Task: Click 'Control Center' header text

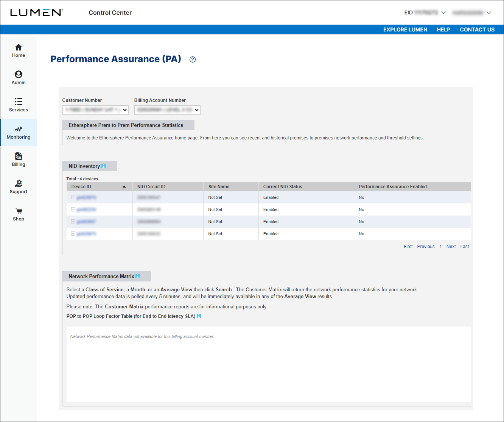Action: pyautogui.click(x=110, y=13)
